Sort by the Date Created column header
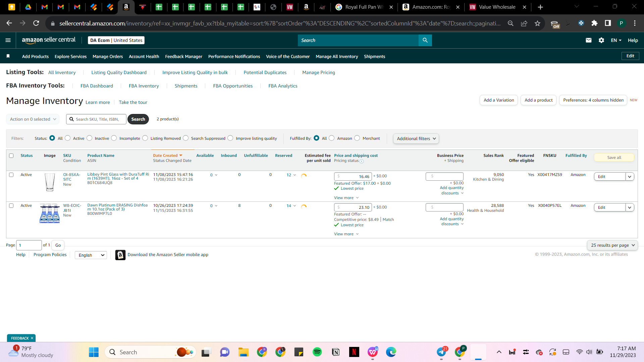 tap(167, 156)
